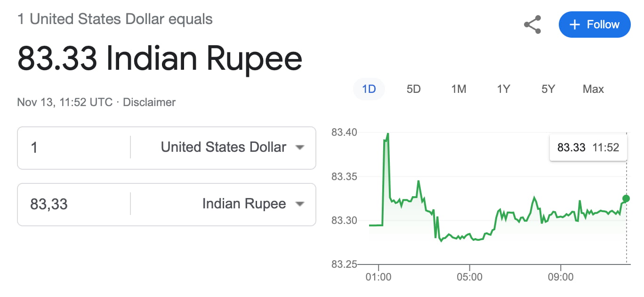Click the 83.33 11:52 chart tooltip
Screen dimensions: 644x297
(588, 148)
